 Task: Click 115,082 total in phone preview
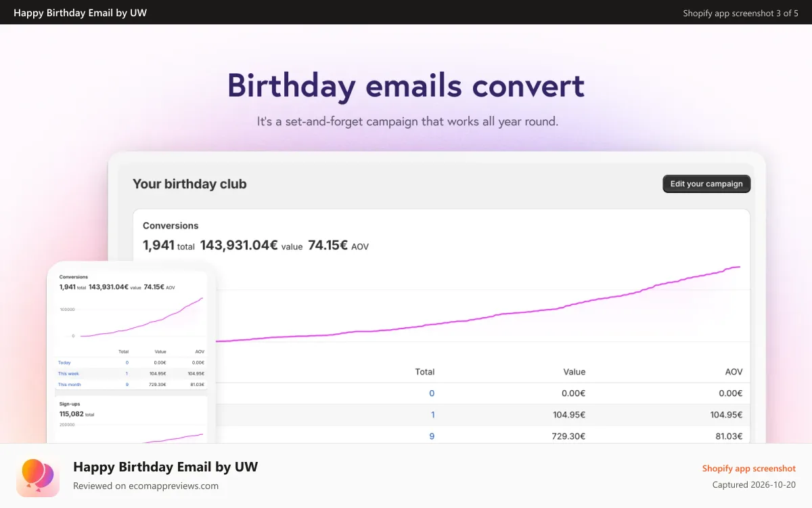click(x=76, y=414)
